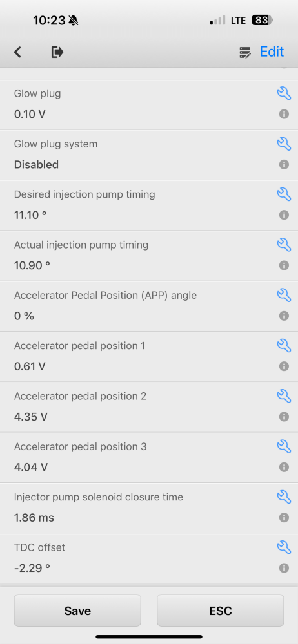Tap wrench icon for TDC offset
This screenshot has height=644, width=298.
(284, 547)
